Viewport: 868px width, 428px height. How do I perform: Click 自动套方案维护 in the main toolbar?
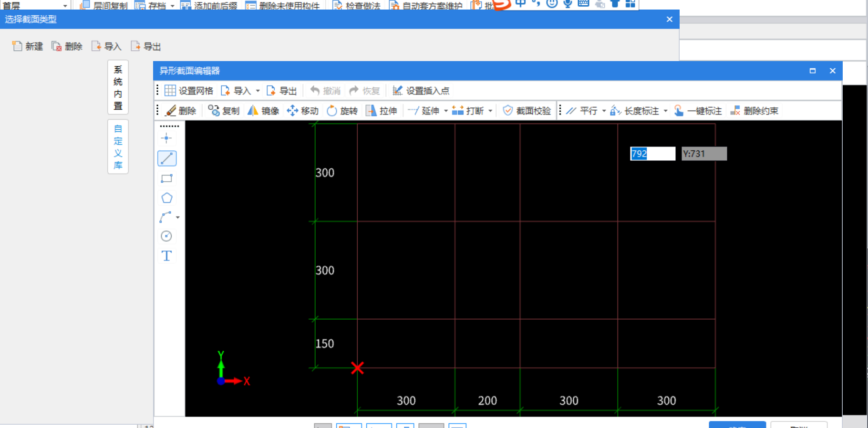click(426, 5)
